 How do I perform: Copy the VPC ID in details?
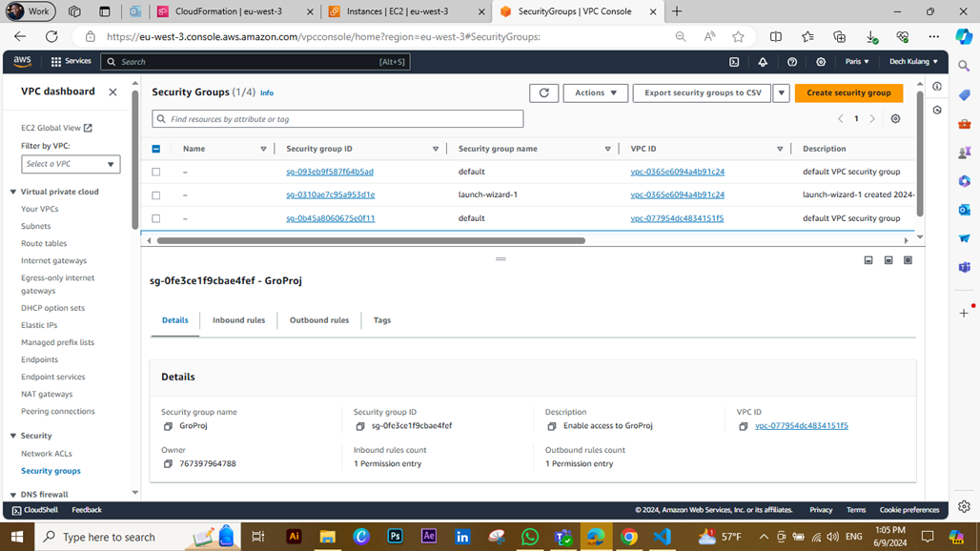point(744,426)
